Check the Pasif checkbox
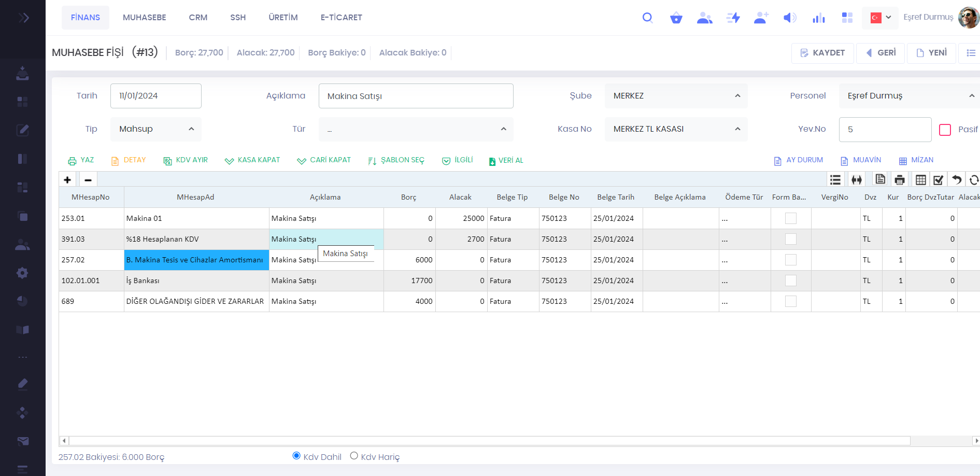 (945, 130)
